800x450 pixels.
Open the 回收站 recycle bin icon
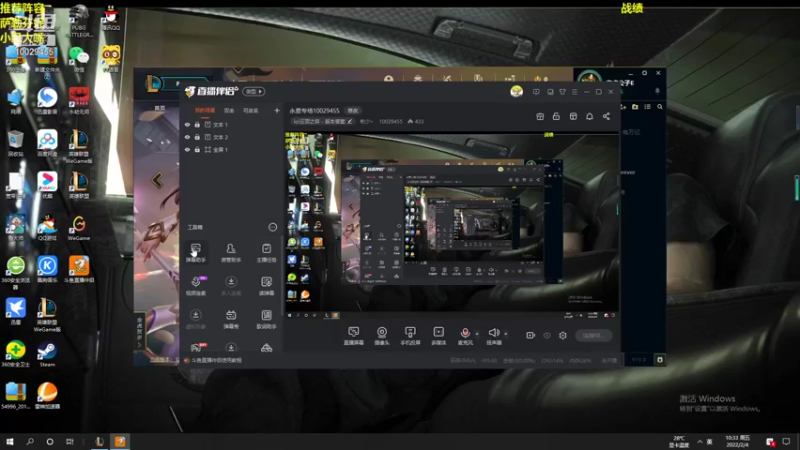[15, 143]
